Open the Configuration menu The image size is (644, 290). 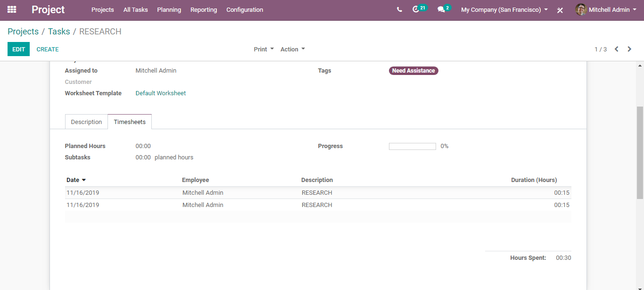pos(245,9)
